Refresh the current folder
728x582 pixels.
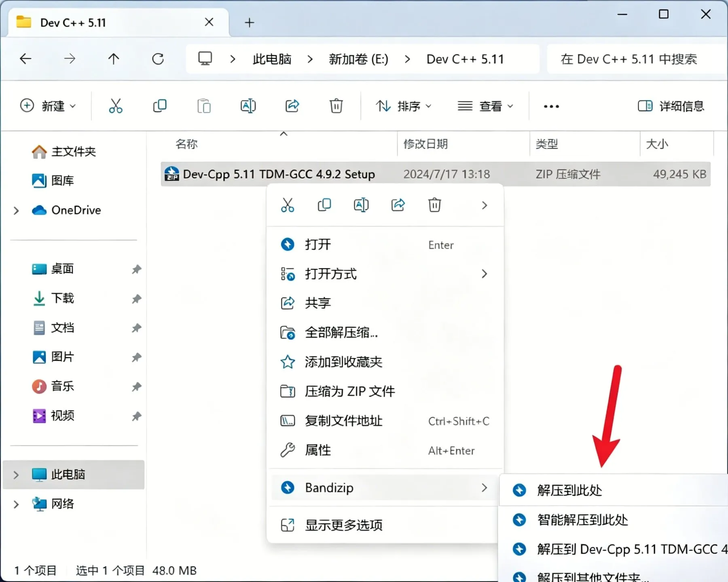point(158,59)
